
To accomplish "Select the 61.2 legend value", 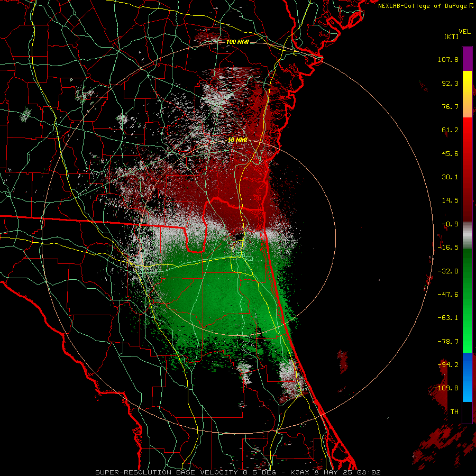I will 450,130.
